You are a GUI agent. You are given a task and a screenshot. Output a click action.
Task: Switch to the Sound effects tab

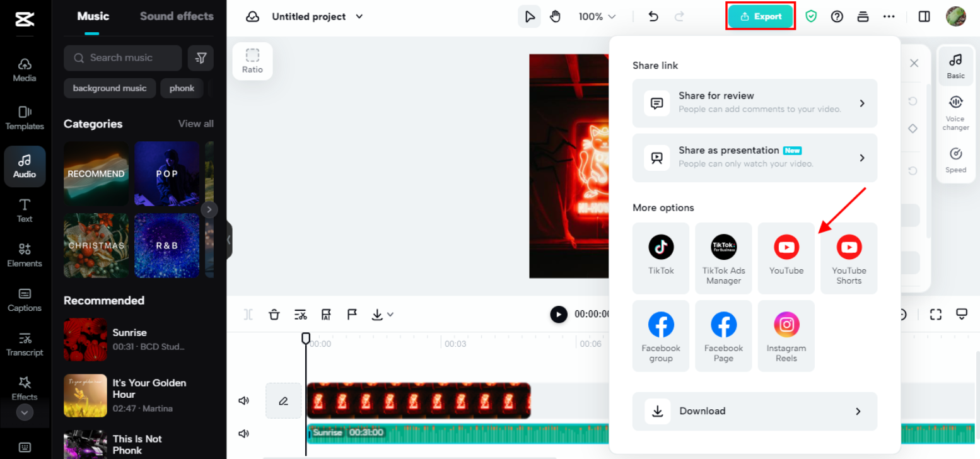tap(177, 16)
